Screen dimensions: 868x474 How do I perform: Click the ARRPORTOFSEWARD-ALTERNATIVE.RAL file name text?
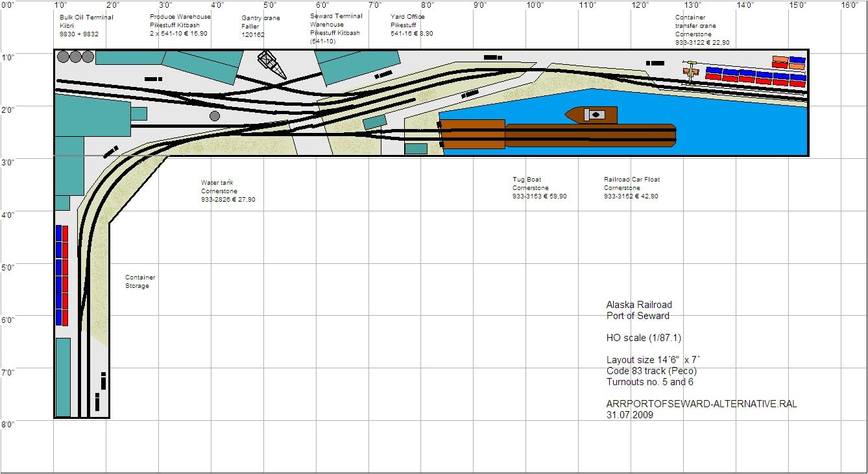(x=701, y=404)
